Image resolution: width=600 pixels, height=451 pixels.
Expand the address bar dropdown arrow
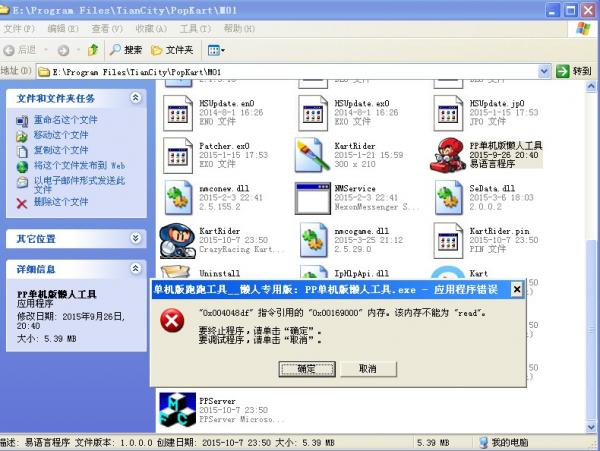[x=544, y=72]
